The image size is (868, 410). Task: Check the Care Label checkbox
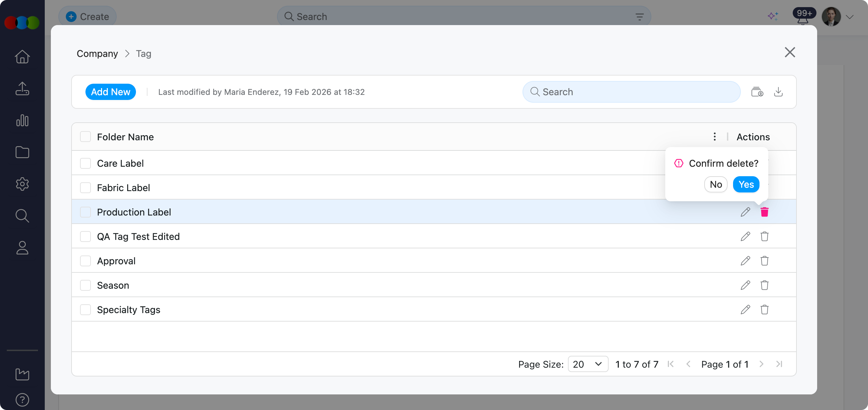click(85, 163)
